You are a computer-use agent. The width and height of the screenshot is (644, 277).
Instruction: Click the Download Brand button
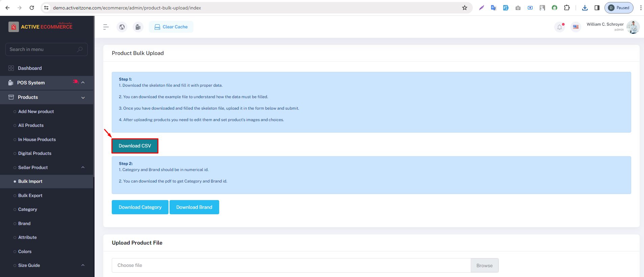[194, 207]
